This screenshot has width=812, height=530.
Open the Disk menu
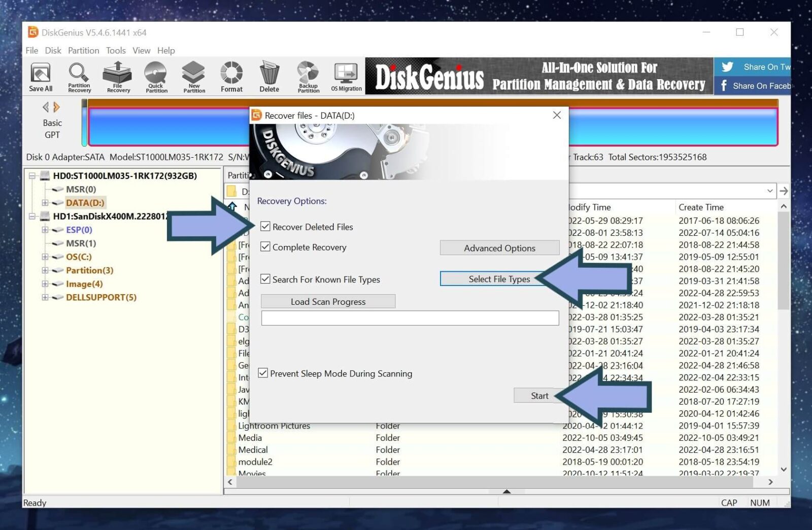click(x=52, y=50)
